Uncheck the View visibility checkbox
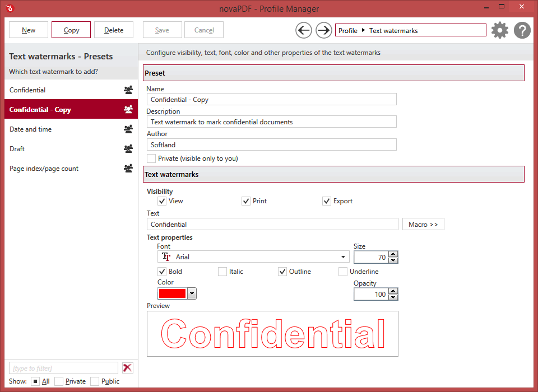Viewport: 538px width, 392px height. tap(162, 201)
